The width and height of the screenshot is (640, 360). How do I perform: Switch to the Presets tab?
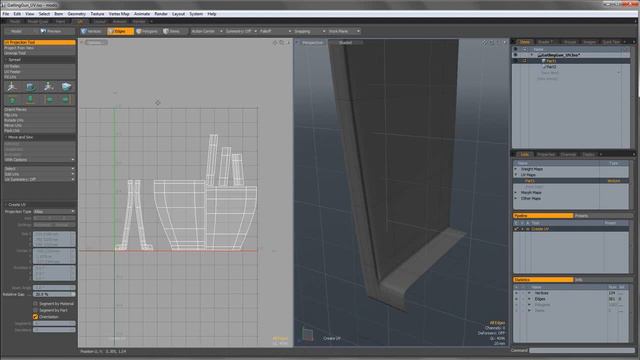click(x=603, y=216)
